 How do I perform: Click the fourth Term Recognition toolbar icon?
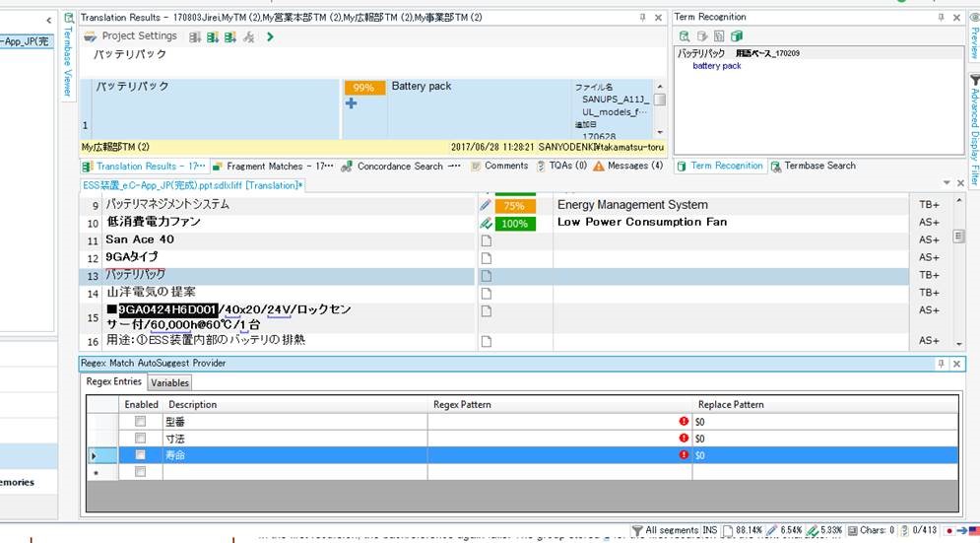737,36
